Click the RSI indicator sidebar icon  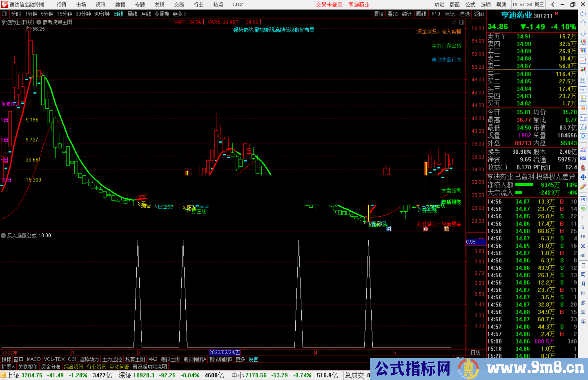pos(583,158)
